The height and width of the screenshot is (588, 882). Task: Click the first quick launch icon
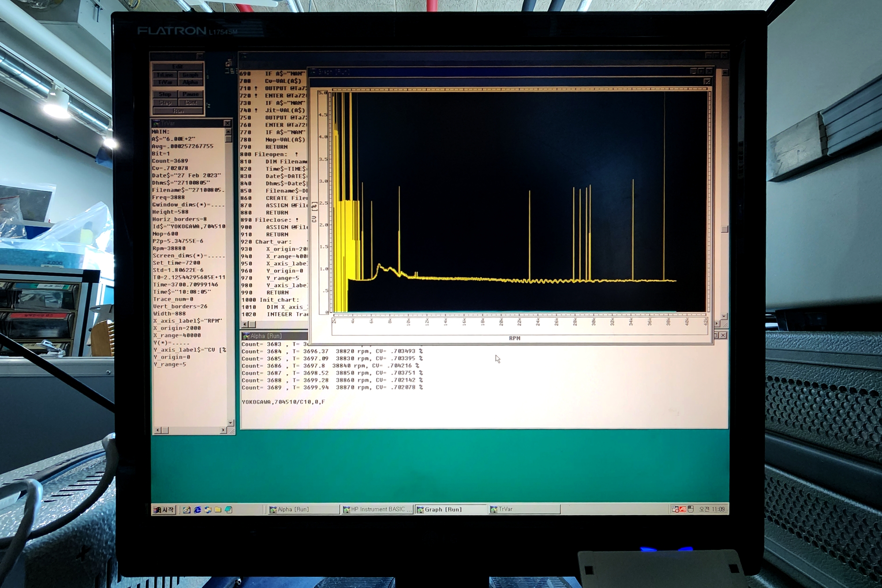click(x=187, y=509)
